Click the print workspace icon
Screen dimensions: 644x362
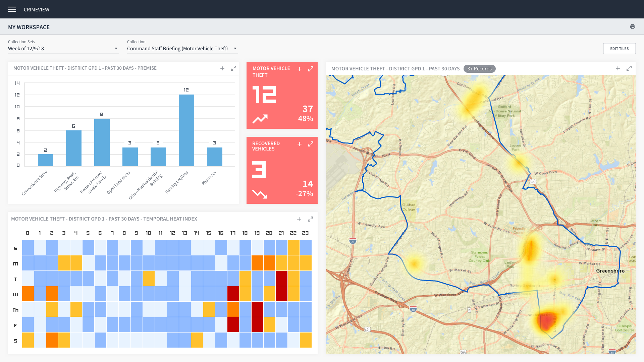(x=633, y=26)
